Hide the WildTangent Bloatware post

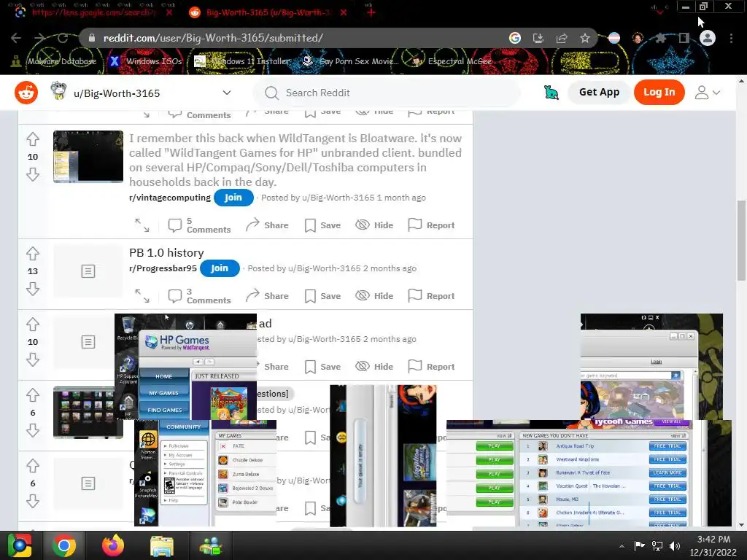pos(374,225)
